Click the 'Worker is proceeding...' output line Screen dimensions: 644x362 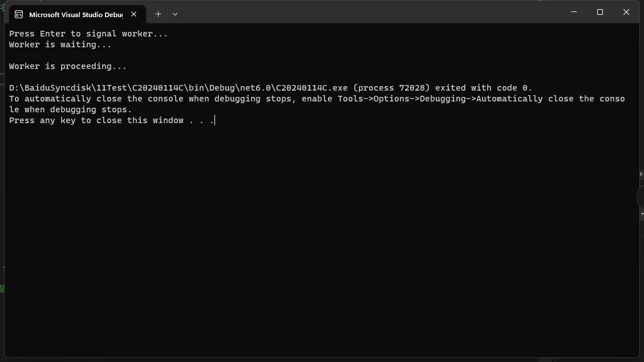click(68, 66)
